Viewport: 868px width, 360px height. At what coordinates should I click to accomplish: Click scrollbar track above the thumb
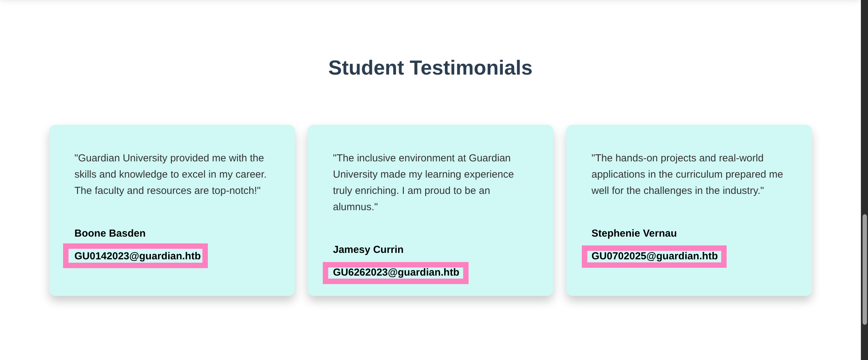click(864, 102)
